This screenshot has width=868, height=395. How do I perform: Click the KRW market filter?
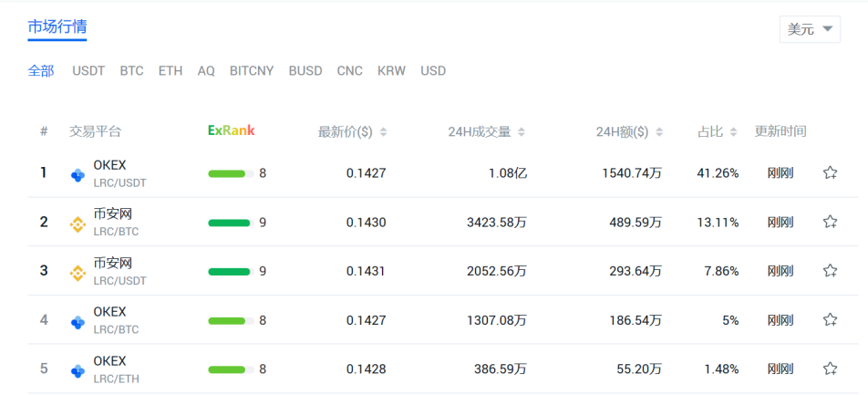(391, 71)
